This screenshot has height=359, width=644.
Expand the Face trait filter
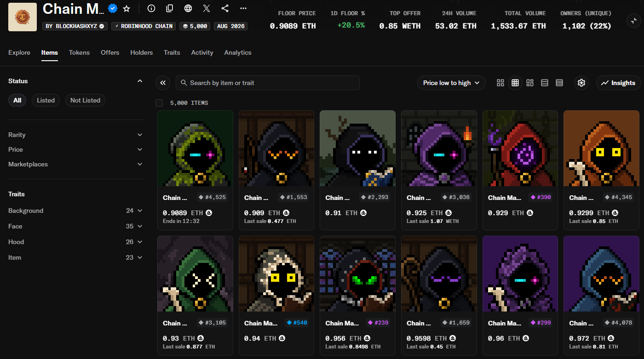[76, 226]
